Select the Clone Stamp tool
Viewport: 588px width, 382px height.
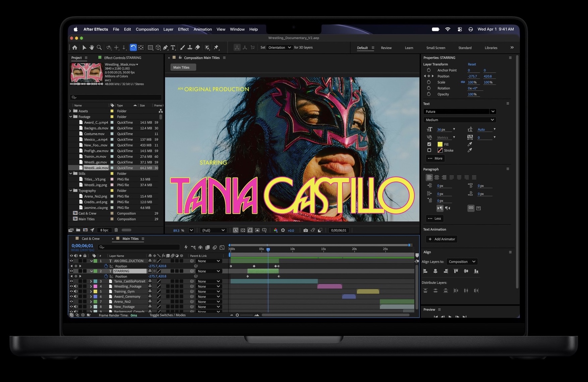coord(190,48)
